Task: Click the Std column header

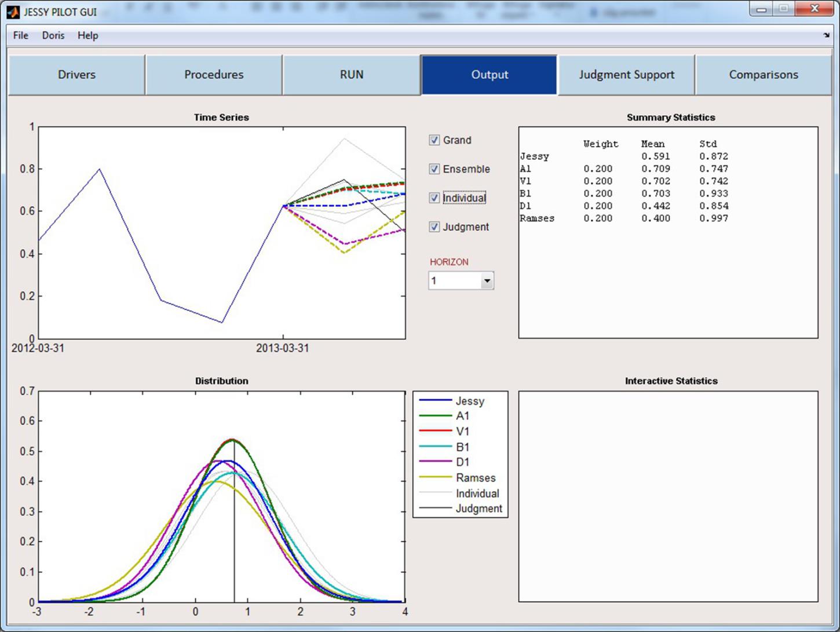Action: pyautogui.click(x=708, y=144)
